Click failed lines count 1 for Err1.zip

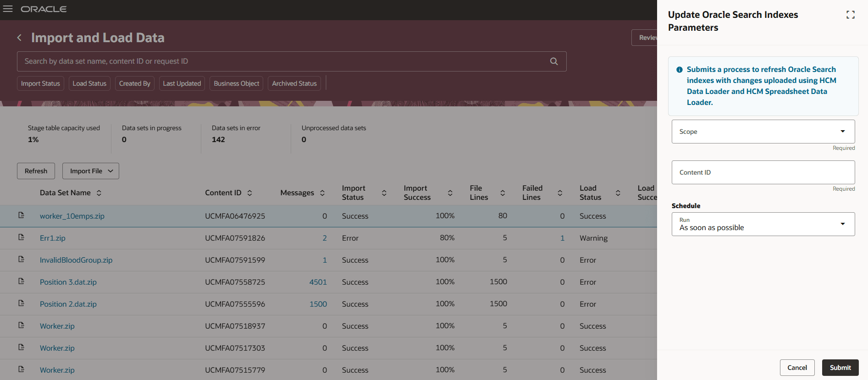(562, 238)
